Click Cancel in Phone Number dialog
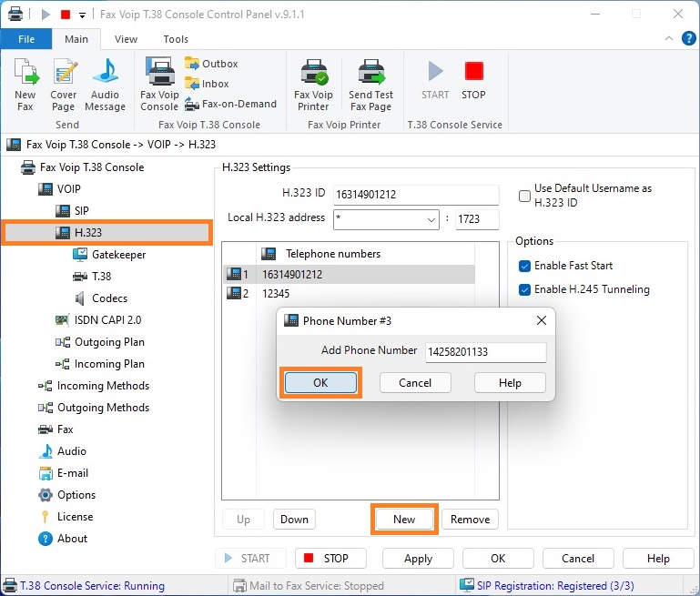This screenshot has width=700, height=596. (415, 383)
